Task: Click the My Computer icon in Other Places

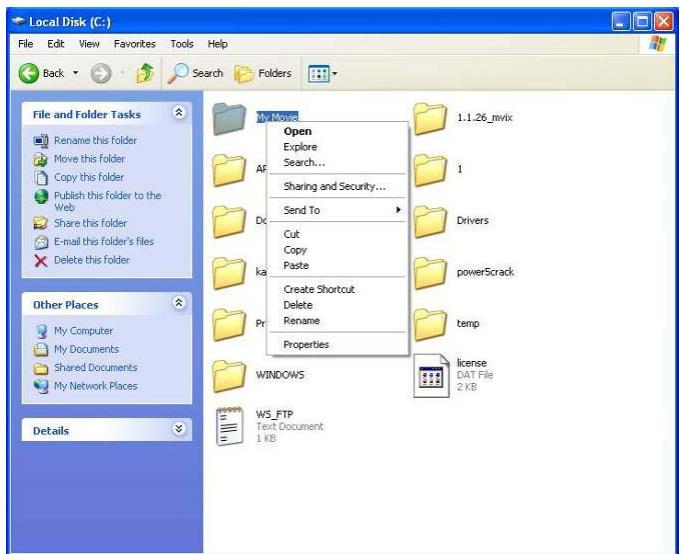Action: 41,331
